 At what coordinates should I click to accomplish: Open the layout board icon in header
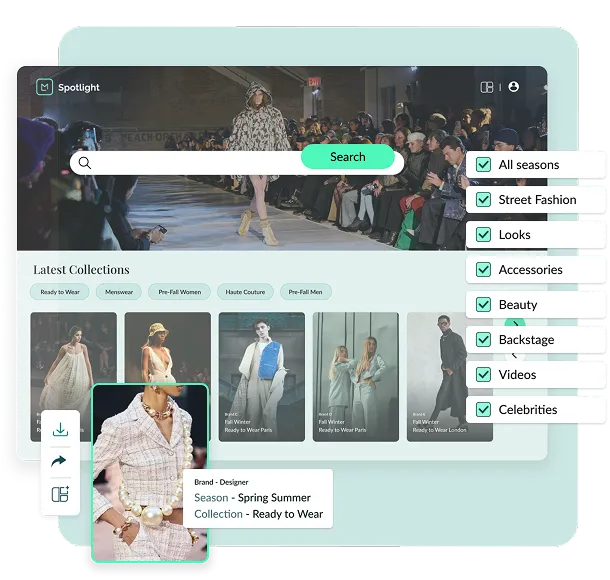tap(487, 87)
